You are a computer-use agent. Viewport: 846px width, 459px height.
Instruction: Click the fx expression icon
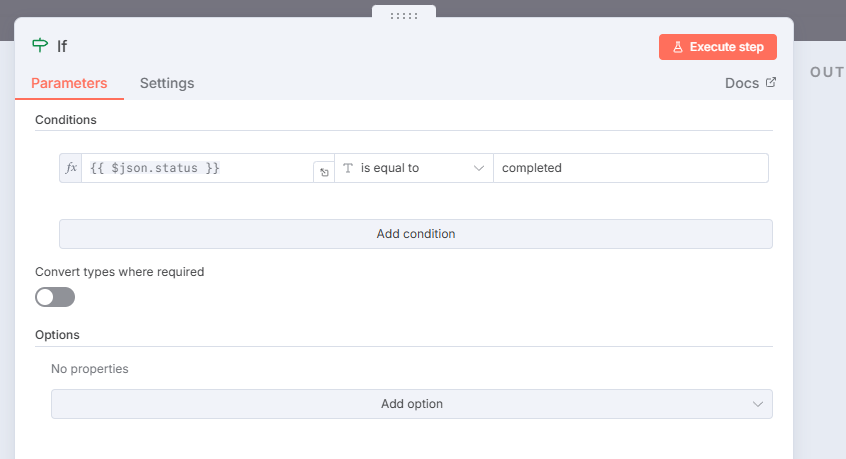coord(71,168)
